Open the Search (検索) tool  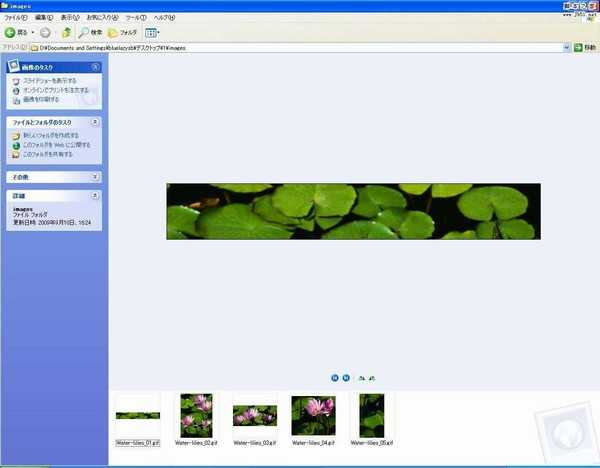point(90,32)
